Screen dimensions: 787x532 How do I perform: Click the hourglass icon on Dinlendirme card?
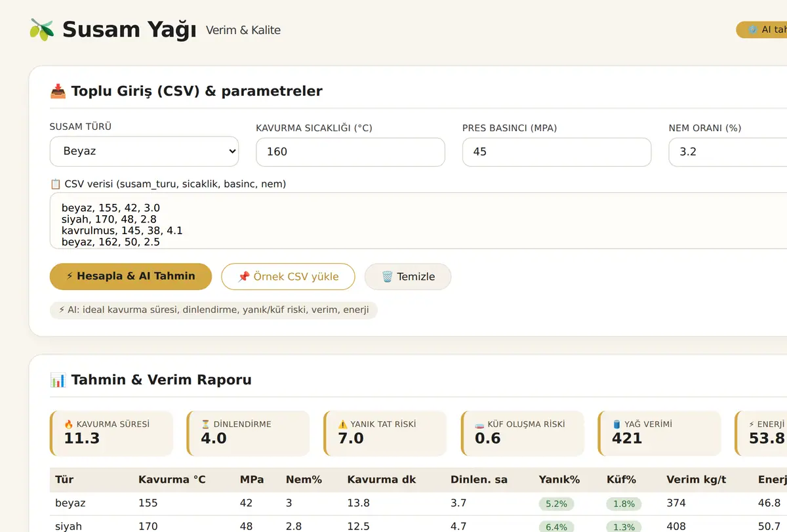206,424
